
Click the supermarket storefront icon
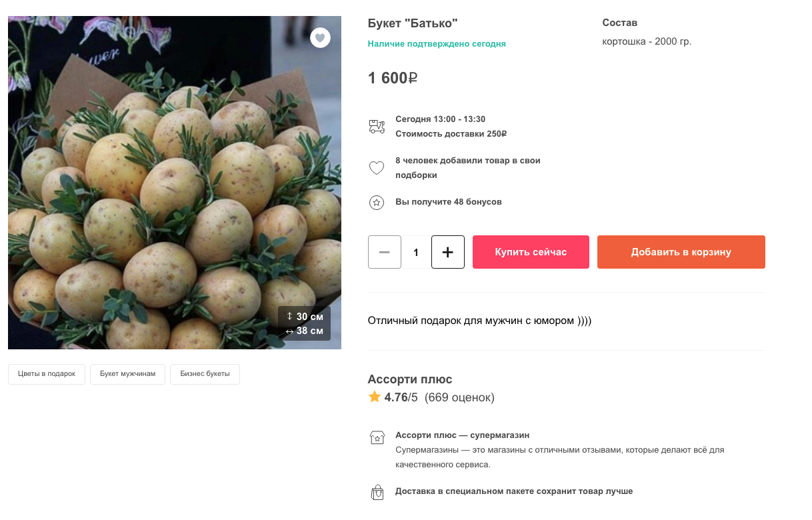377,438
